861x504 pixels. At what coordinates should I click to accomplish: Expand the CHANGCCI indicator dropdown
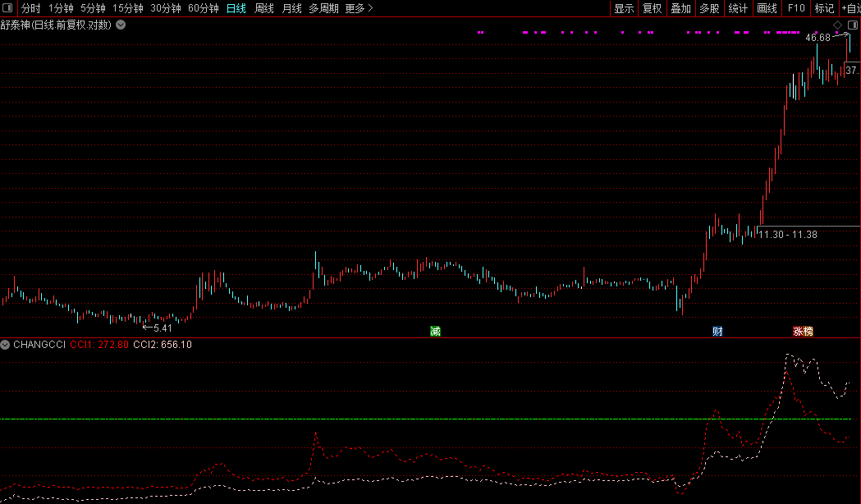coord(5,345)
